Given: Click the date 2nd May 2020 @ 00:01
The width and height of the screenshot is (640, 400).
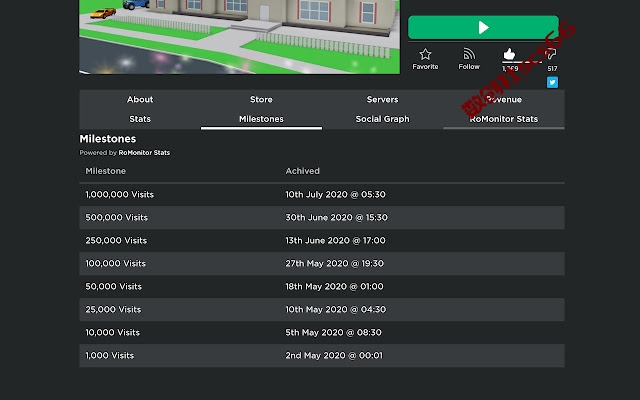Looking at the screenshot, I should (334, 356).
